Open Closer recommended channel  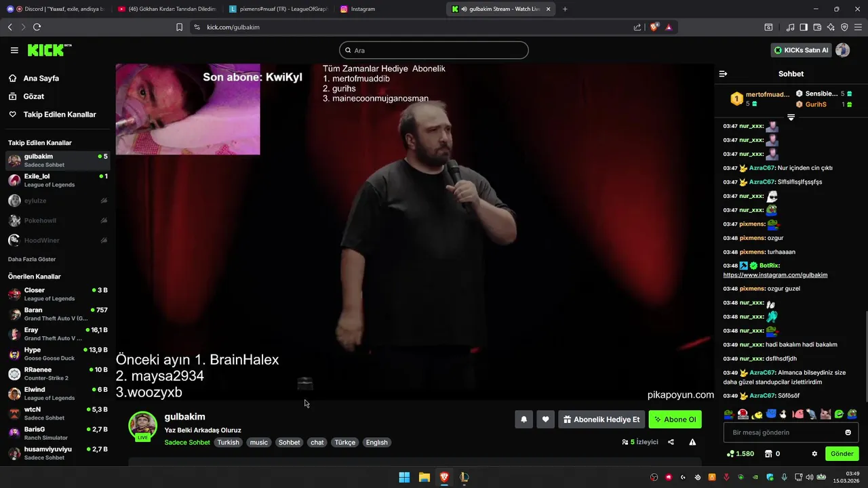coord(58,294)
